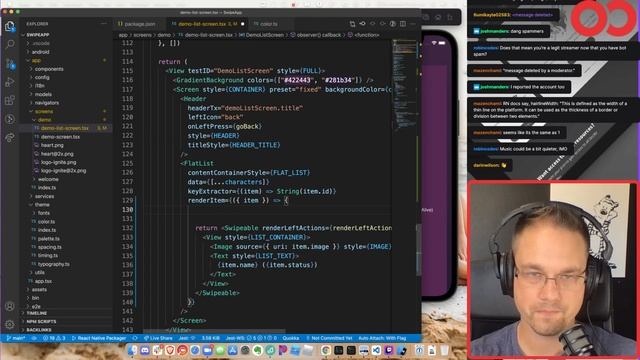640x360 pixels.
Task: Click the Jest-WS status item
Action: click(251, 338)
